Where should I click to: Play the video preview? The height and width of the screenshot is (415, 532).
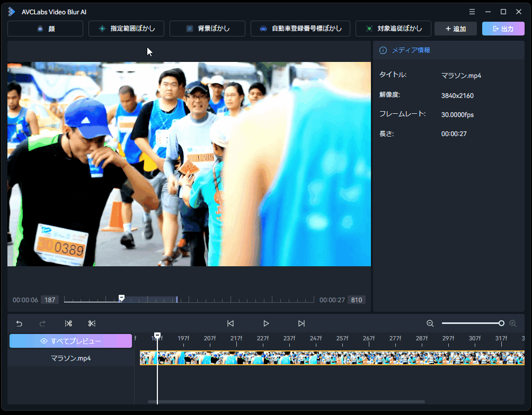tap(266, 323)
